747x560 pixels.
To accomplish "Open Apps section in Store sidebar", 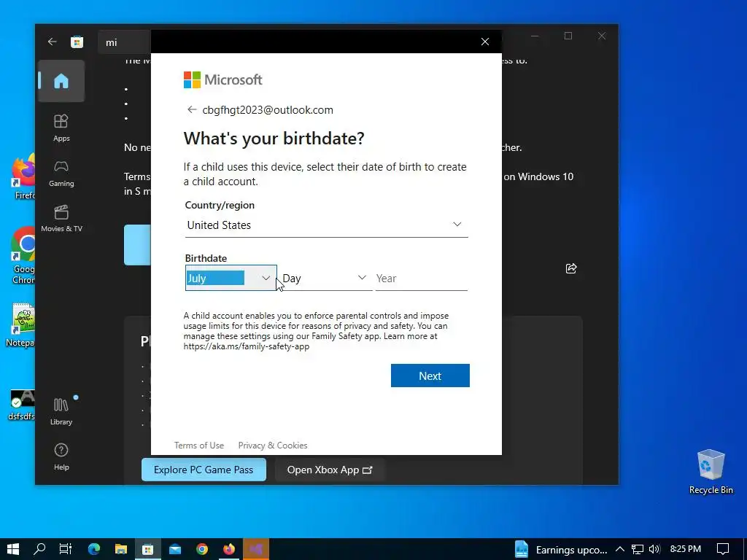I will click(61, 128).
